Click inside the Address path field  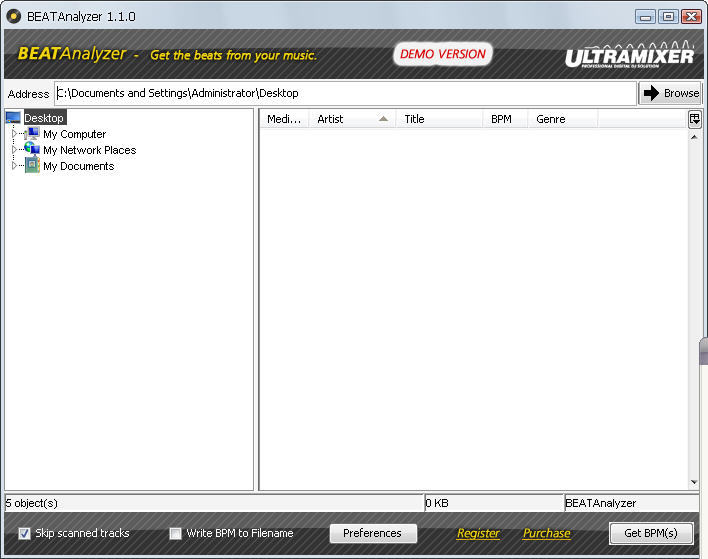345,93
